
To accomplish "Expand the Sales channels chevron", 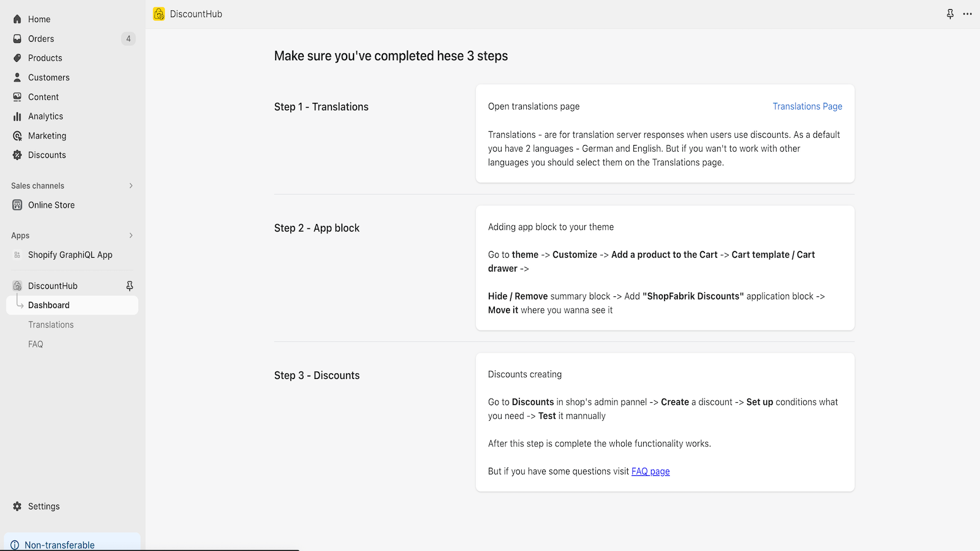I will pyautogui.click(x=131, y=186).
